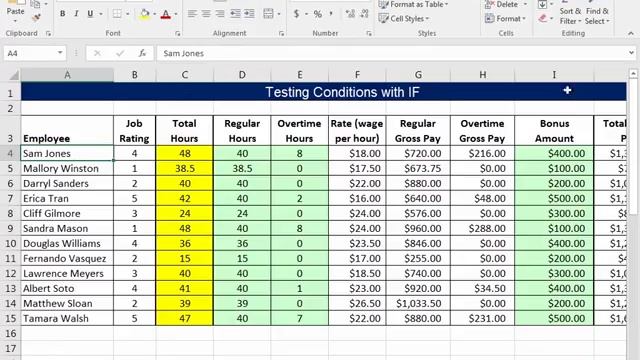Align text left
The width and height of the screenshot is (640, 360).
192,14
